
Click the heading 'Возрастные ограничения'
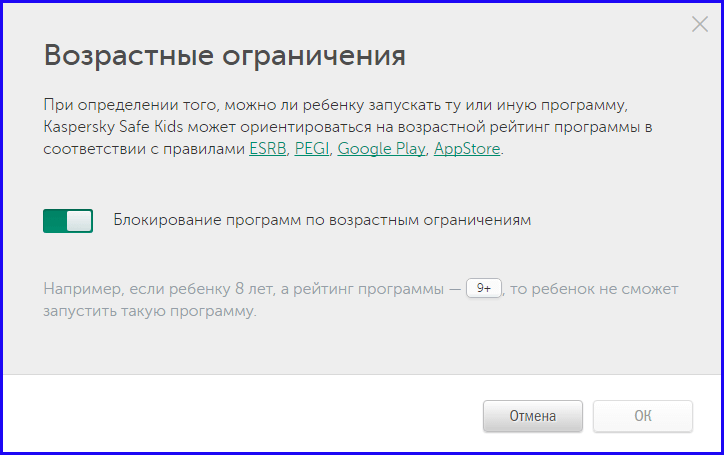(225, 55)
